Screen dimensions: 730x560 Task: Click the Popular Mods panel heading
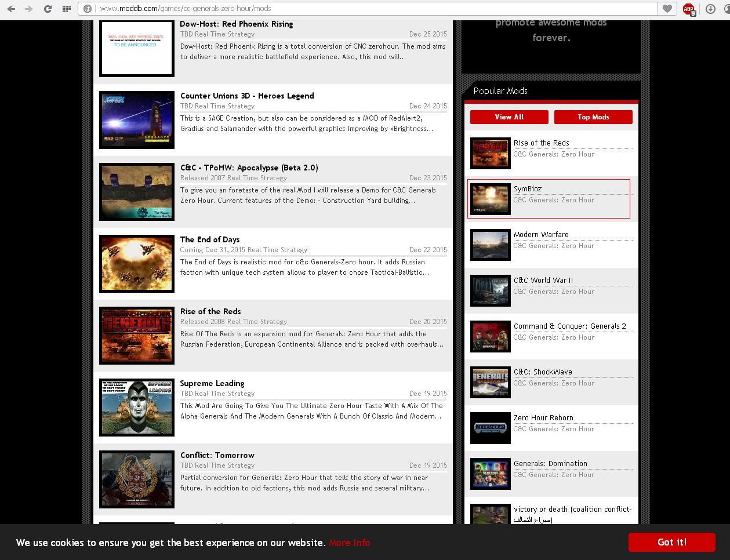[500, 91]
